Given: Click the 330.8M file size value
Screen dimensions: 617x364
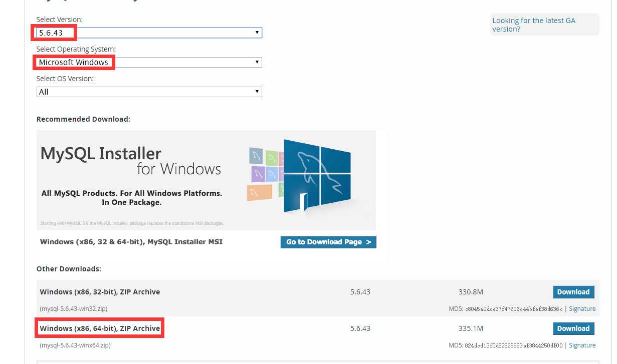Looking at the screenshot, I should click(471, 292).
